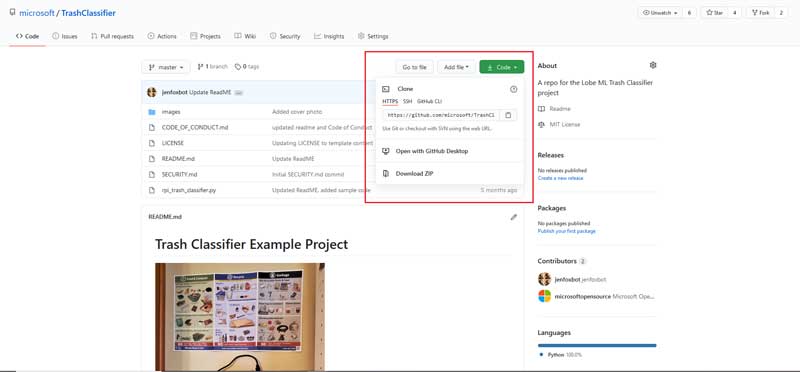Open CODE_OF_CONDUCT.md file
The height and width of the screenshot is (372, 800).
tap(194, 127)
